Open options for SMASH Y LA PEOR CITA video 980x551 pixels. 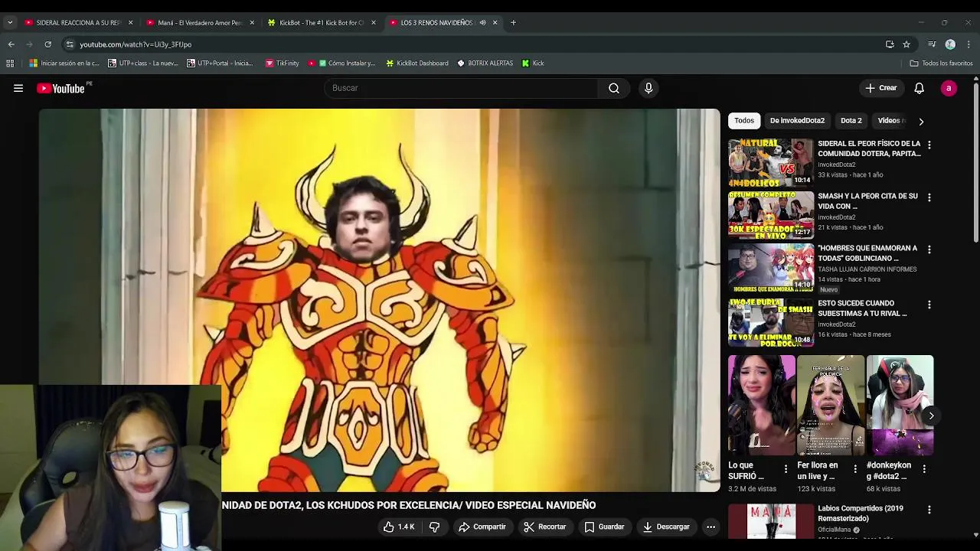929,197
